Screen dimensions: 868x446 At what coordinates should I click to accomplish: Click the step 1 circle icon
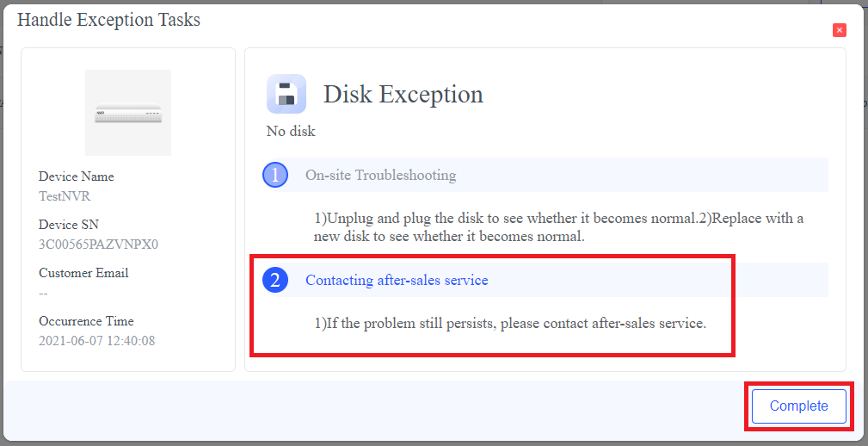click(x=274, y=176)
